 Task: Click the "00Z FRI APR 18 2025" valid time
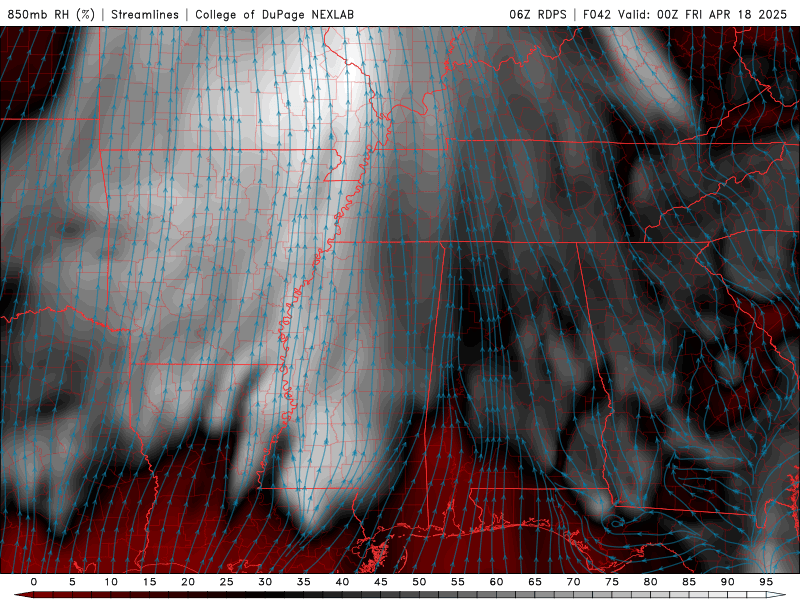tap(722, 14)
